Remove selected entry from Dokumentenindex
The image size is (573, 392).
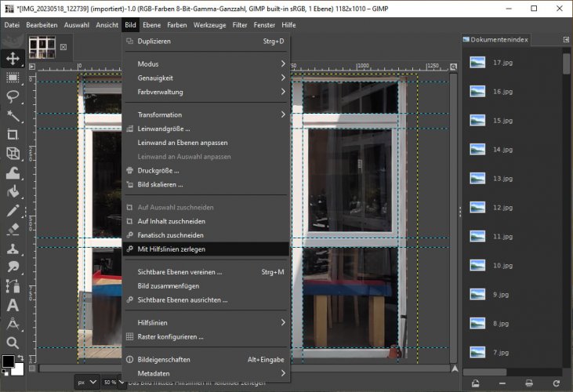pos(502,383)
